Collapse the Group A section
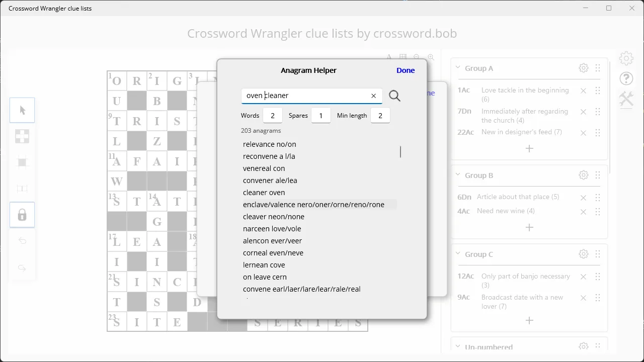Screen dimensions: 644x362 pyautogui.click(x=458, y=67)
